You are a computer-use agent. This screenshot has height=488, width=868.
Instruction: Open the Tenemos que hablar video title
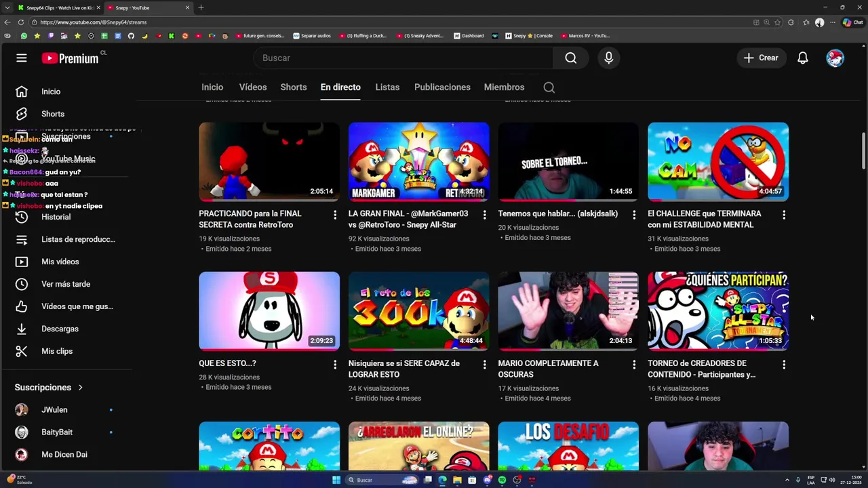[x=558, y=213]
